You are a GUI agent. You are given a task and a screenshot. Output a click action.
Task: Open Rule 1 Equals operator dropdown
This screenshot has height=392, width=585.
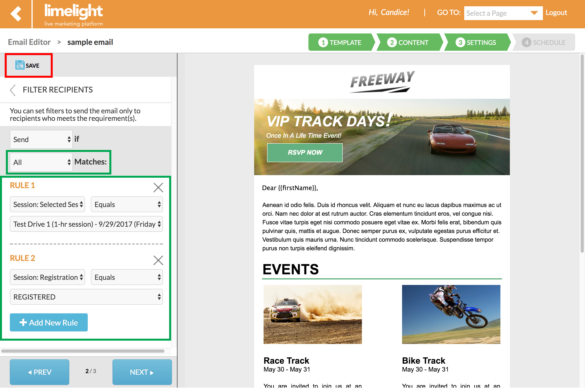[x=127, y=204]
